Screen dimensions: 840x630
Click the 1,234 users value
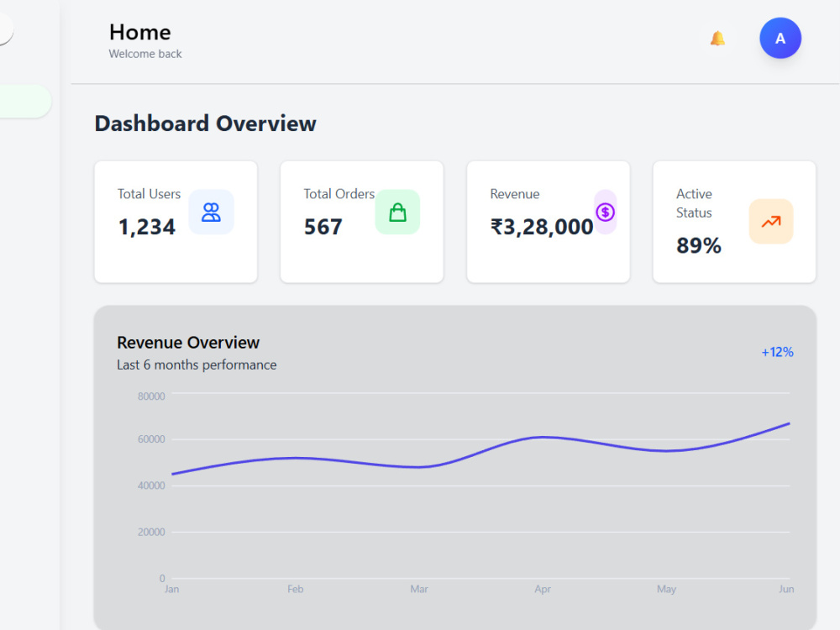147,227
